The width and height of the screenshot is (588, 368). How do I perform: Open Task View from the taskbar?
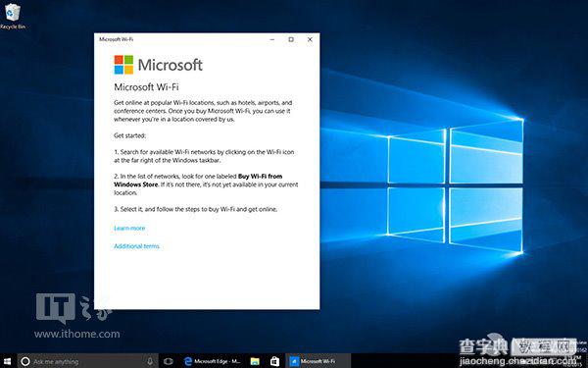click(168, 361)
